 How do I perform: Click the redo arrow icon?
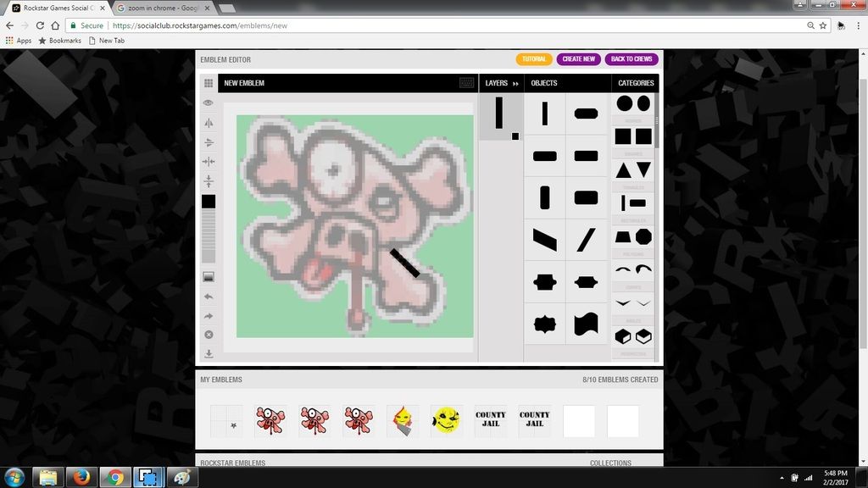click(x=209, y=316)
